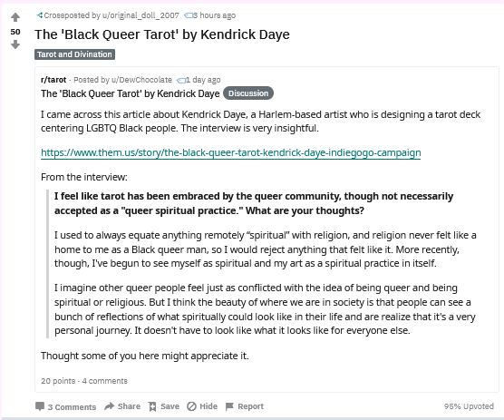
Task: View the original post's 4 comments
Action: click(x=105, y=381)
